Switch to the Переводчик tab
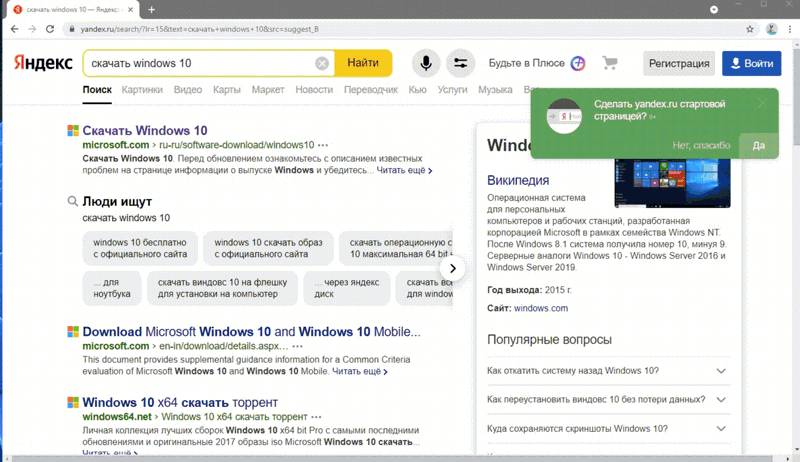Screen dimensions: 800x462 (371, 90)
